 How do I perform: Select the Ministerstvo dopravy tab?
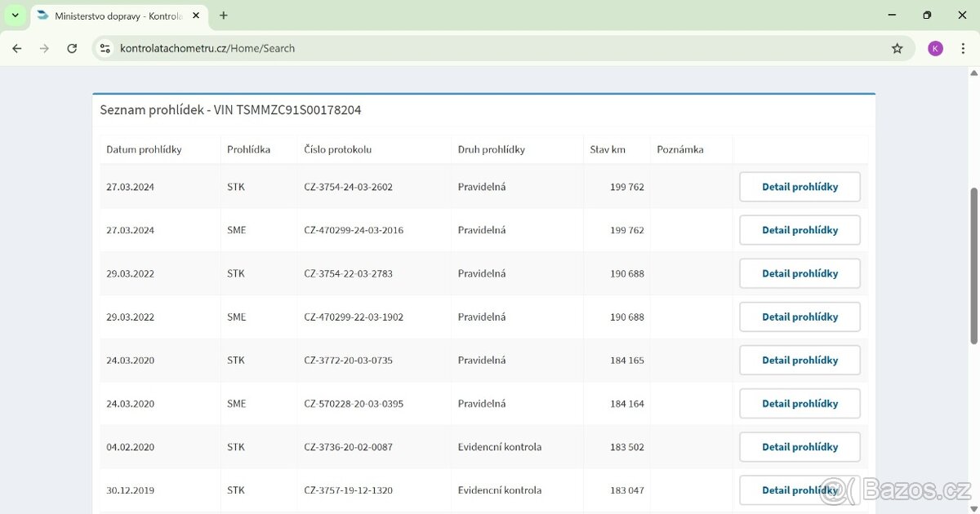[x=114, y=16]
